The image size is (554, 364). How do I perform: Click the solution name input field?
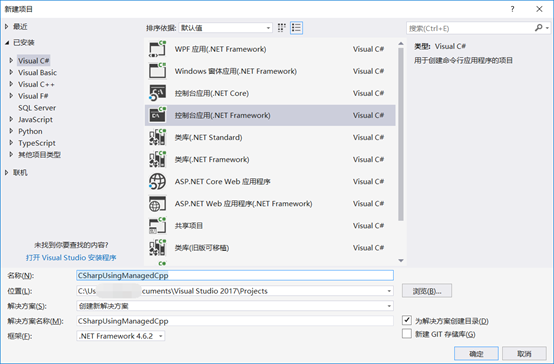pyautogui.click(x=235, y=321)
